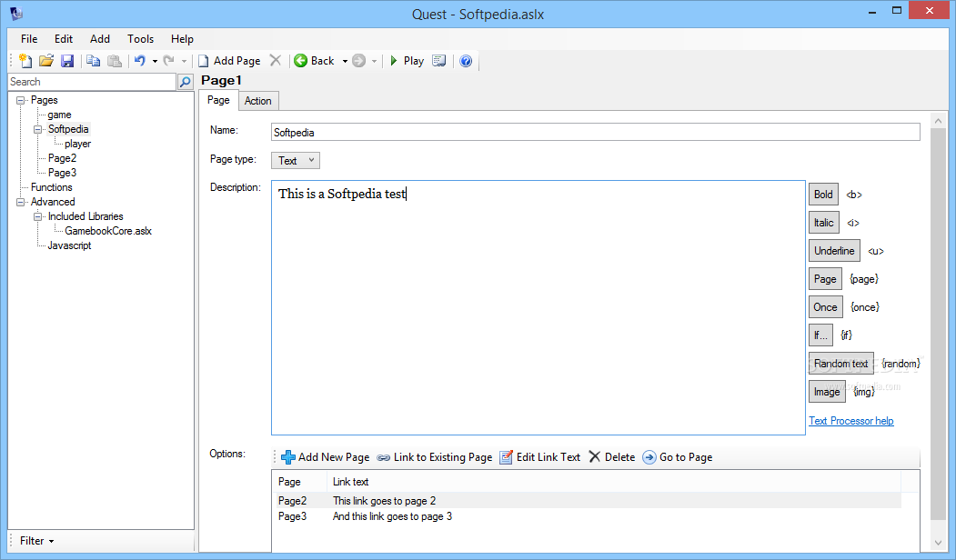Insert a page link with Page button

click(825, 279)
